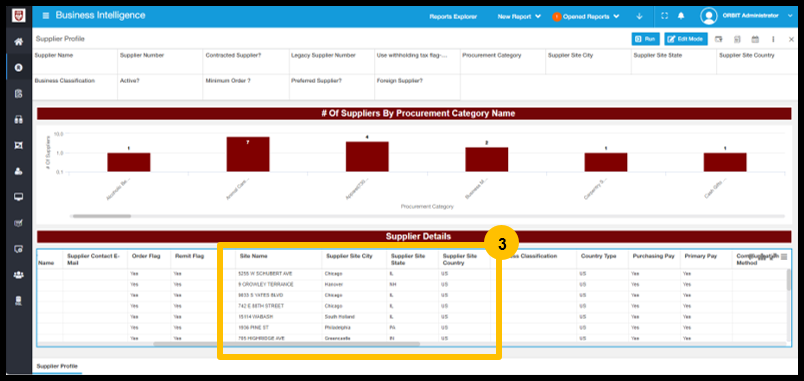Open the Business Classification filter

pos(75,87)
